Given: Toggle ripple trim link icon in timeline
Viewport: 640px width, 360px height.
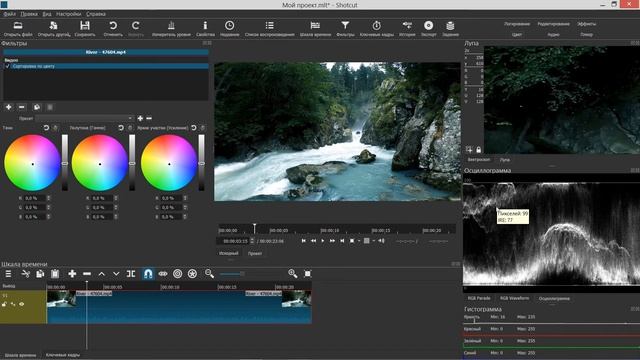Looking at the screenshot, I should 163,274.
